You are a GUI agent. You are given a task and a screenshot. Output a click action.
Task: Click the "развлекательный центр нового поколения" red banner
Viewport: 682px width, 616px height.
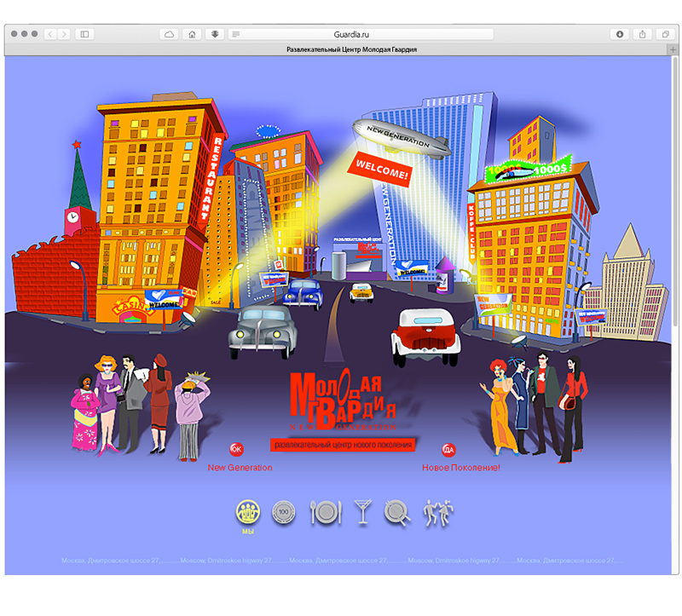(343, 445)
